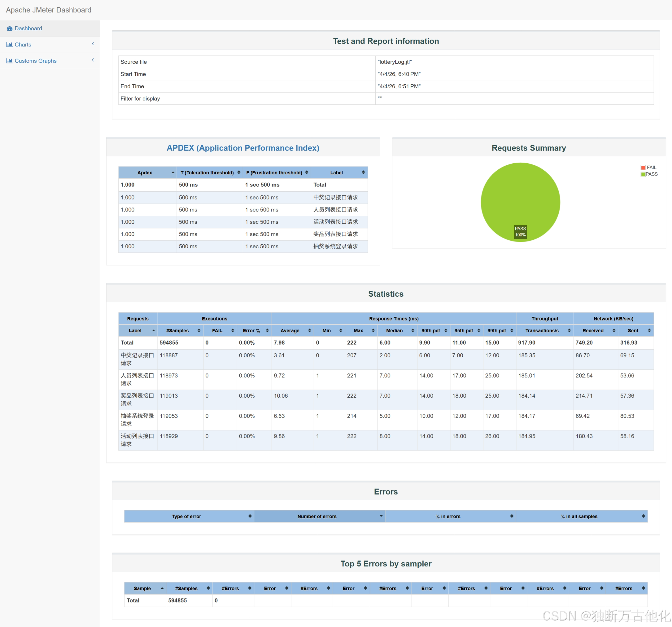Open the Customs Graphs sidebar item
The image size is (672, 627).
tap(35, 61)
